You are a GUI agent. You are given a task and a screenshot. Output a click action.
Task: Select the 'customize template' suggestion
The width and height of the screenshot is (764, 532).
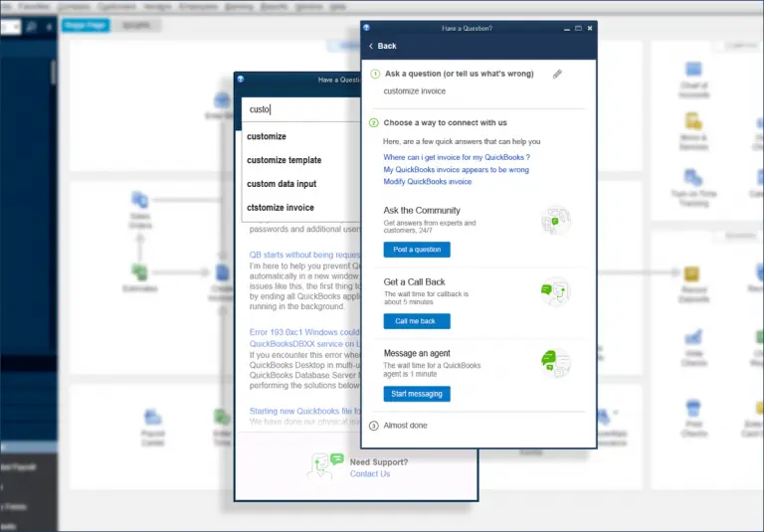285,160
